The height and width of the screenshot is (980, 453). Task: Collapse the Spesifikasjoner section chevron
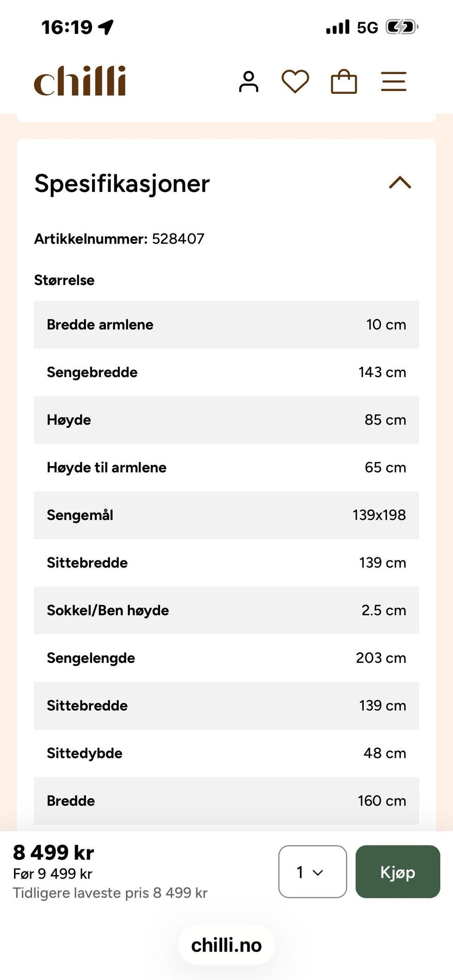pyautogui.click(x=400, y=183)
